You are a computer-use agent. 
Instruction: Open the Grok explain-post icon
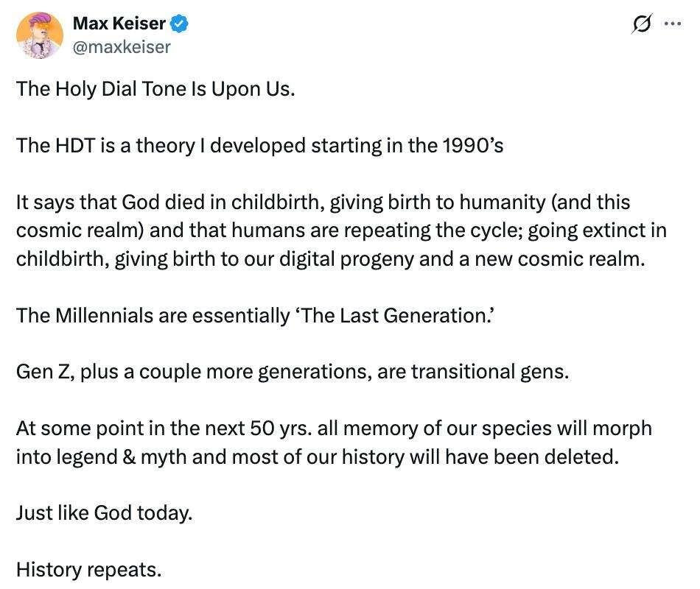pos(642,24)
